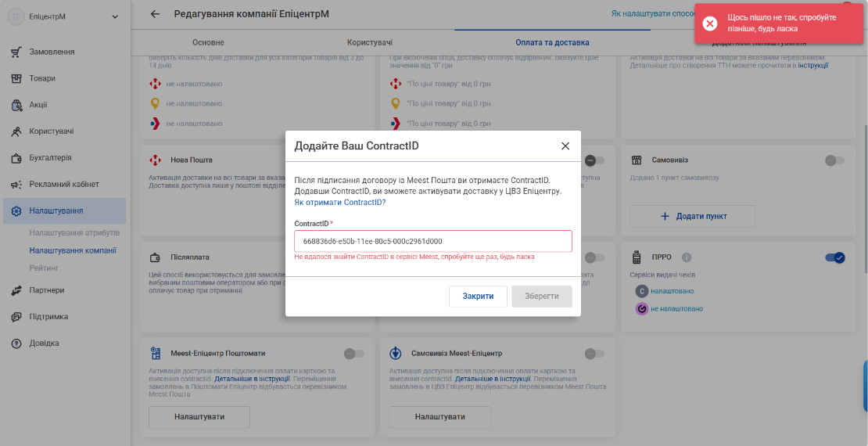Open Рейтинг submenu item
This screenshot has width=868, height=446.
click(x=44, y=268)
